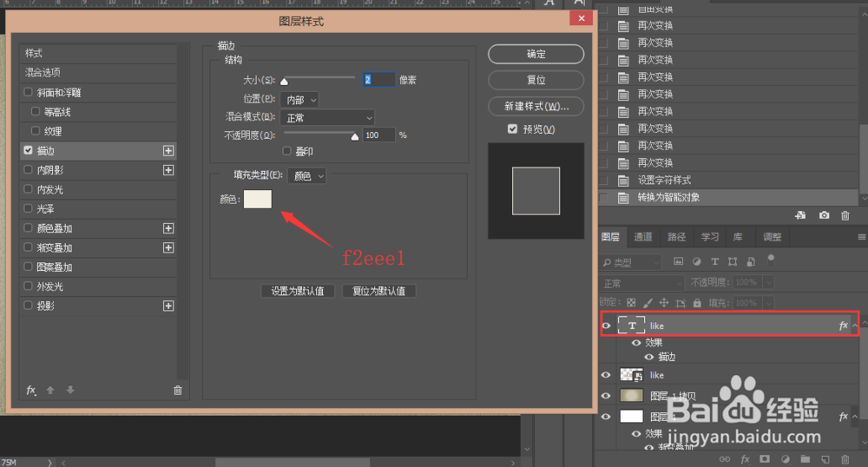Toggle the 预览 preview checkbox
The width and height of the screenshot is (868, 467).
513,129
